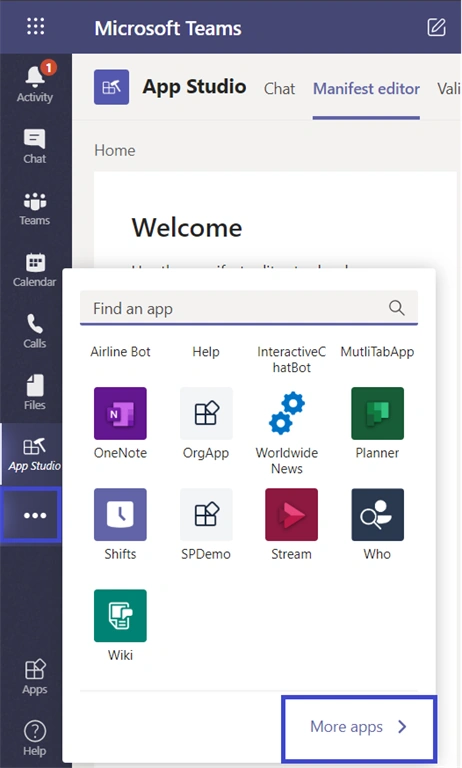Viewport: 462px width, 768px height.
Task: Open Files in the sidebar
Action: (x=35, y=393)
